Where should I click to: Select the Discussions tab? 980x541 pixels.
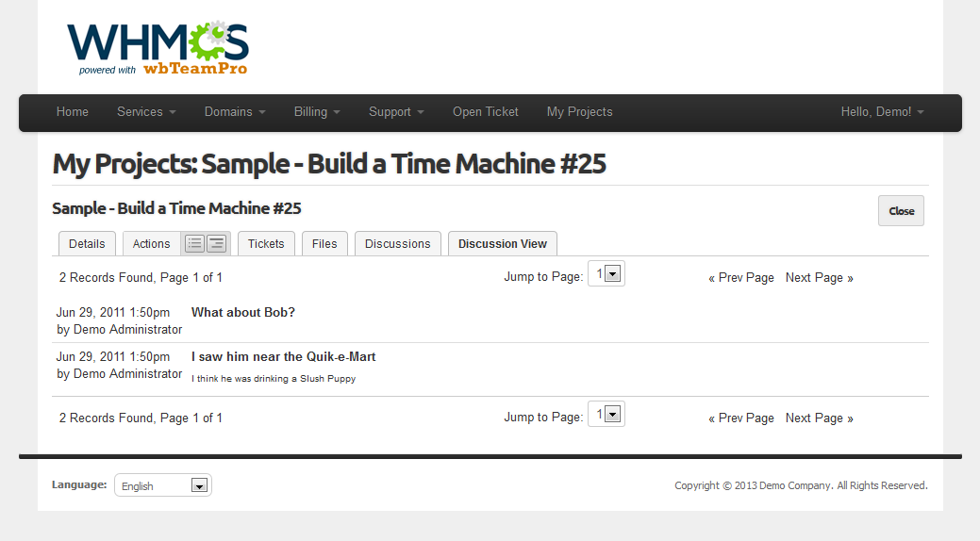[x=397, y=244]
